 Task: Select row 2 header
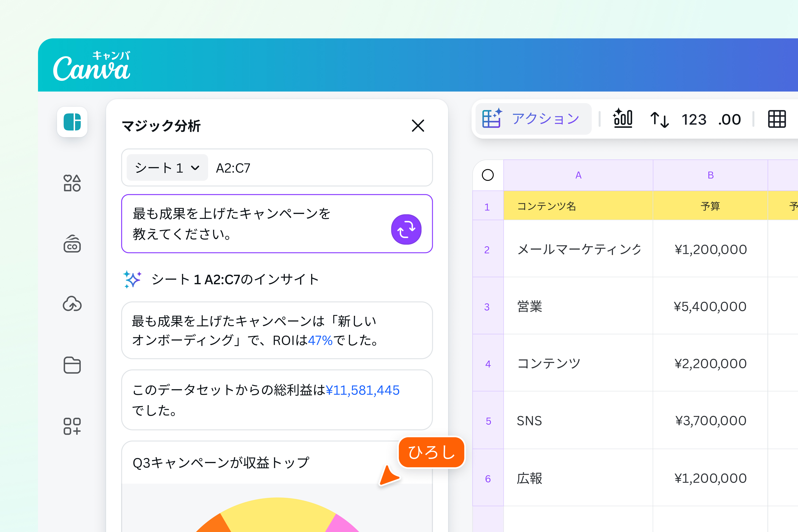pos(488,249)
